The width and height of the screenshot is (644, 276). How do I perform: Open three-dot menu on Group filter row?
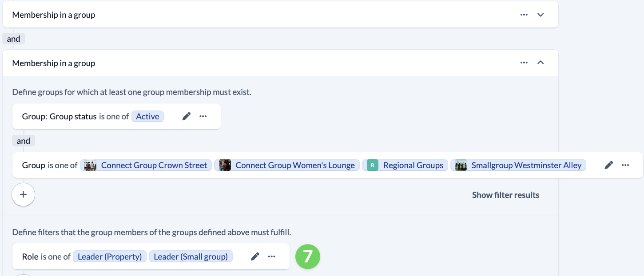tap(625, 165)
